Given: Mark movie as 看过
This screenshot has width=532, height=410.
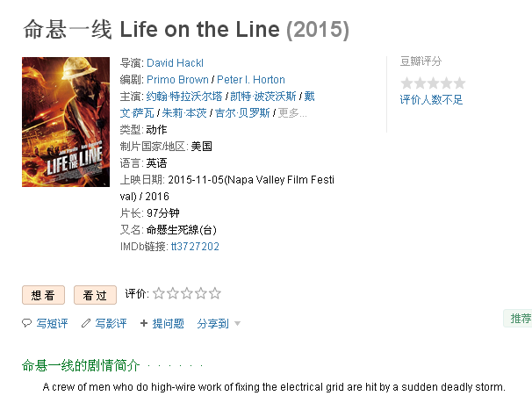Looking at the screenshot, I should click(95, 295).
